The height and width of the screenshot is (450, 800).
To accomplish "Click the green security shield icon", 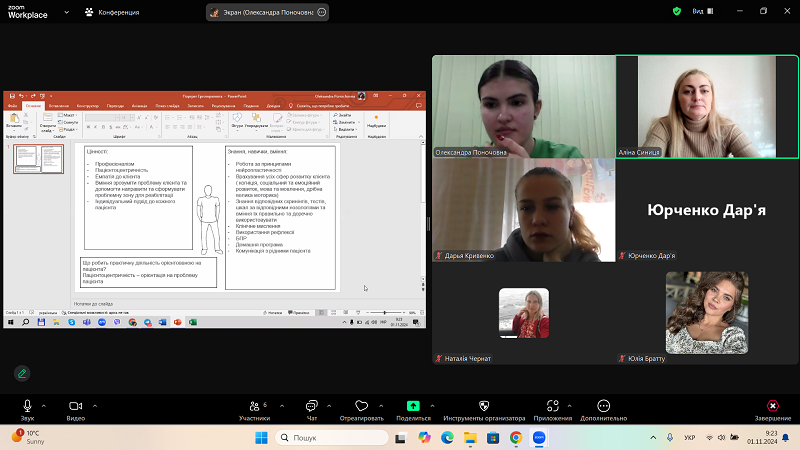I will coord(677,11).
